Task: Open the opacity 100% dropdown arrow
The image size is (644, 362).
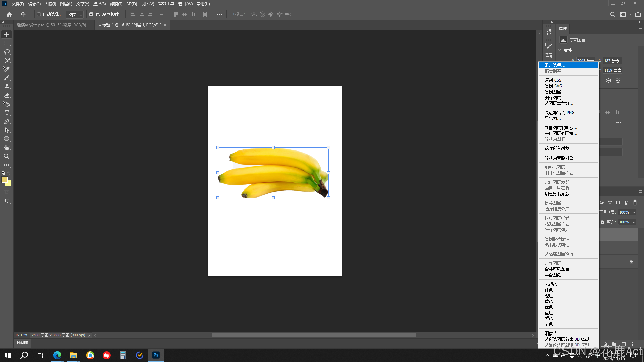Action: tap(634, 212)
